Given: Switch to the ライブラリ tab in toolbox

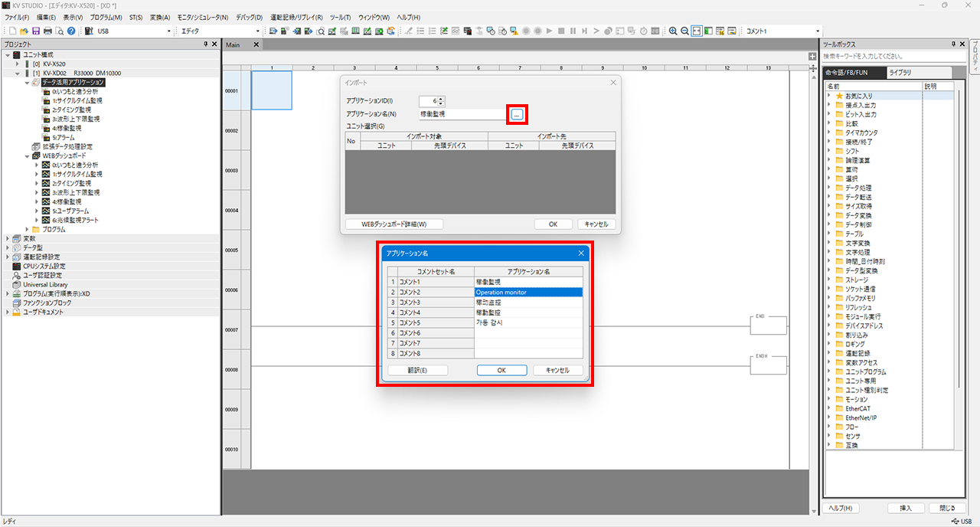Looking at the screenshot, I should (x=900, y=73).
